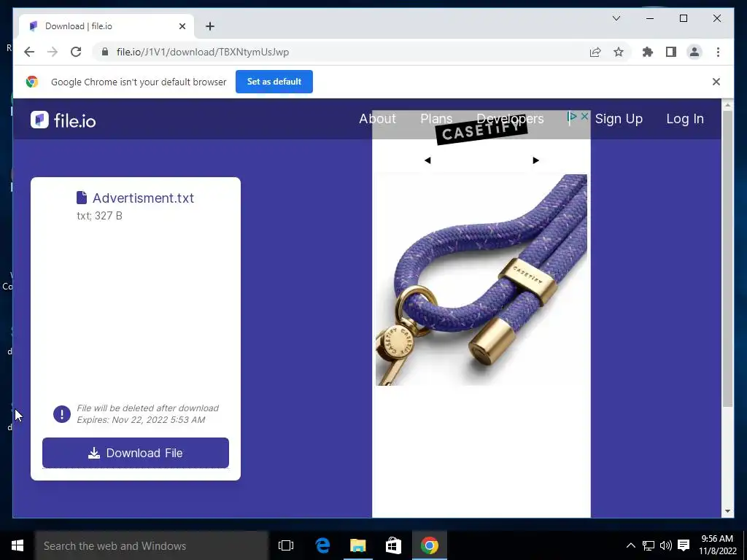The height and width of the screenshot is (560, 747).
Task: Open the Developers page
Action: coord(510,119)
